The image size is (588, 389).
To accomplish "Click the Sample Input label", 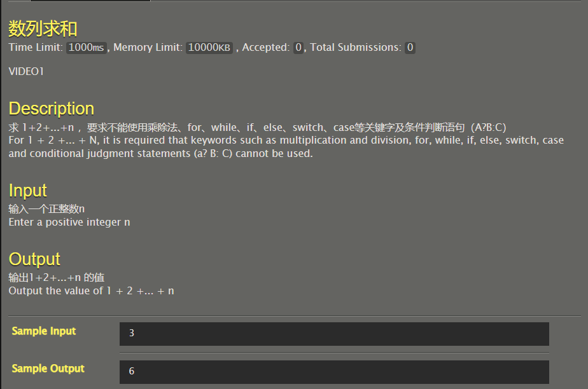I will point(44,331).
